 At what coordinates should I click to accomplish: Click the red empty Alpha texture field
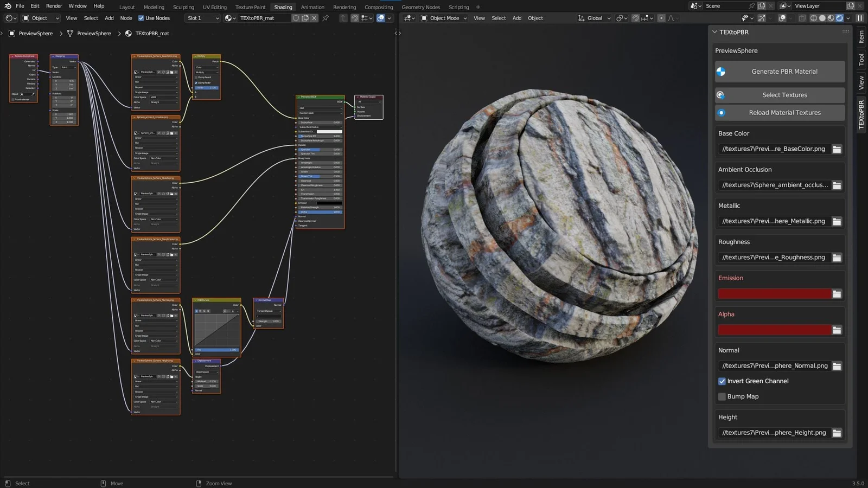click(774, 330)
